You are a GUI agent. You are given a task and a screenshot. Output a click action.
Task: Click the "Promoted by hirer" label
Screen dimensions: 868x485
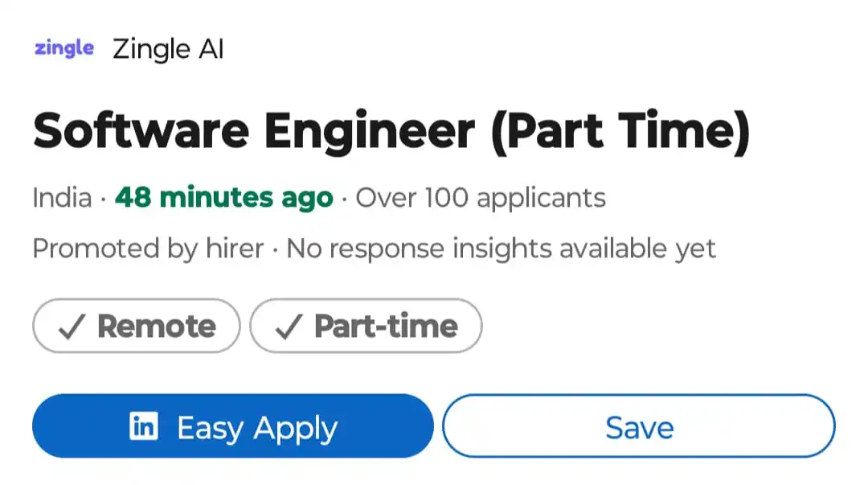[148, 249]
